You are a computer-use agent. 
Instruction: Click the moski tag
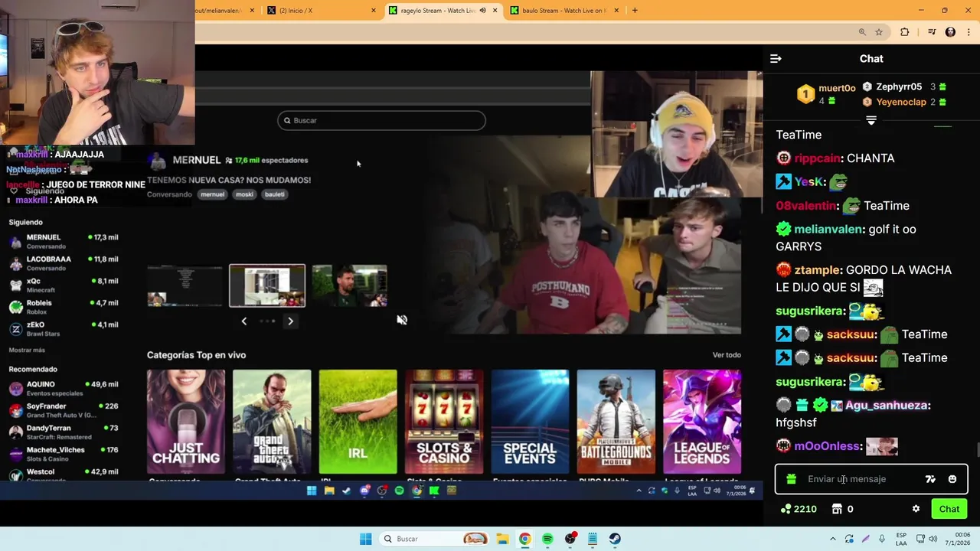pos(244,194)
